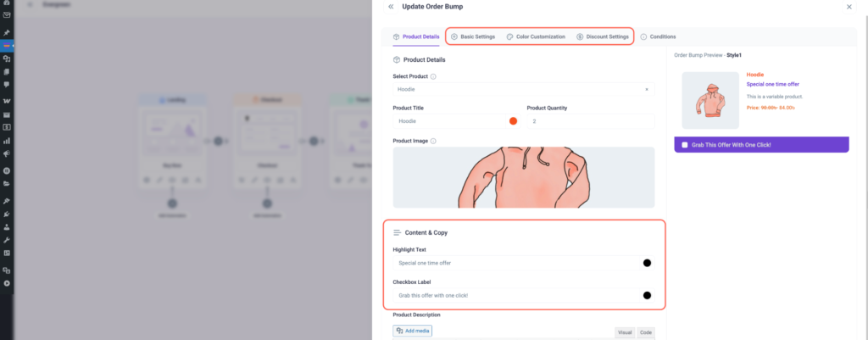The height and width of the screenshot is (340, 868).
Task: Open Analytics bar chart in sidebar
Action: click(7, 141)
